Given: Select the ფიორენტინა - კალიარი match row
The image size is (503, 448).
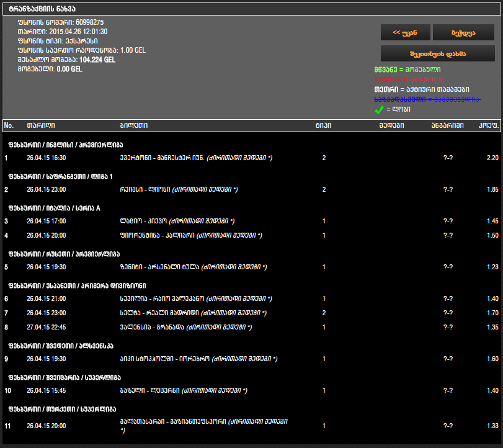Looking at the screenshot, I should coord(158,235).
